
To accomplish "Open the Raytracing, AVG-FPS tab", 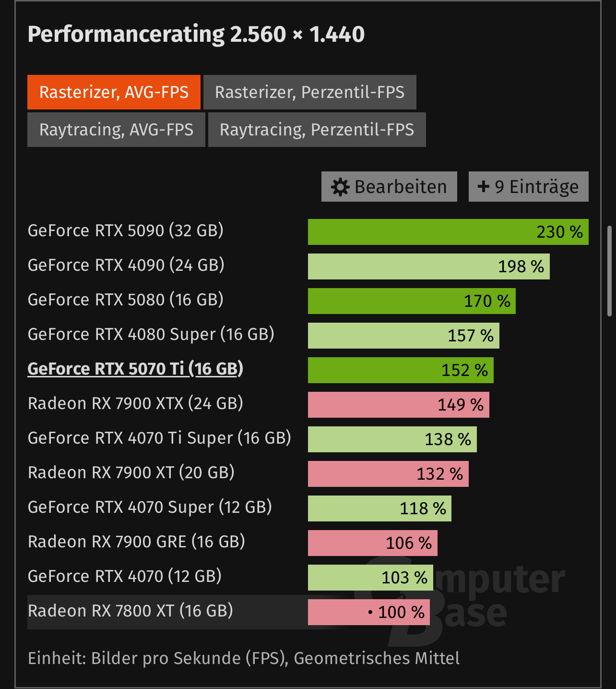I will pyautogui.click(x=116, y=130).
